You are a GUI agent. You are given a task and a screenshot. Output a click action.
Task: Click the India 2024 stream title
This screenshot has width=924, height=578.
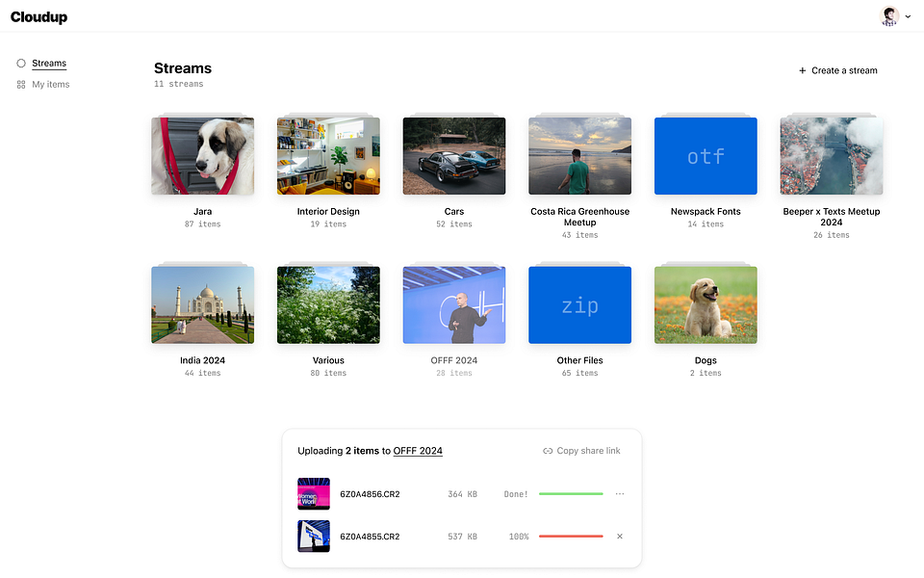[203, 360]
